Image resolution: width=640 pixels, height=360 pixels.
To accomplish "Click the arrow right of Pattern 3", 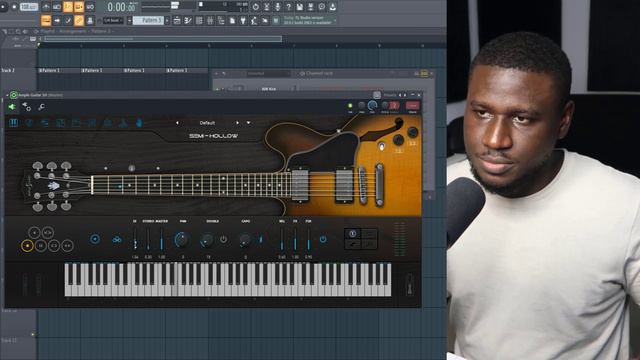I will [x=167, y=20].
